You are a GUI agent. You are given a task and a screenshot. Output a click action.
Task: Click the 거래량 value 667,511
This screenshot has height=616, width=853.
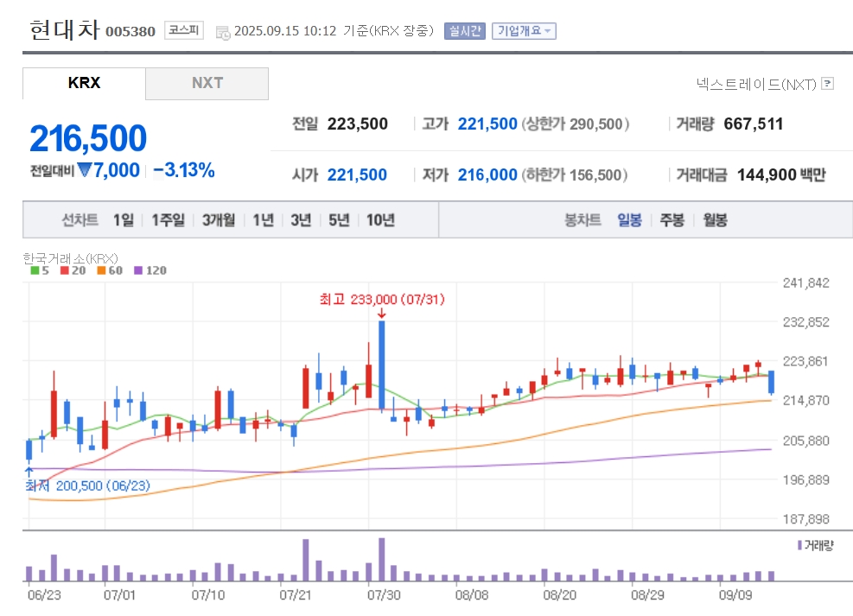(754, 124)
